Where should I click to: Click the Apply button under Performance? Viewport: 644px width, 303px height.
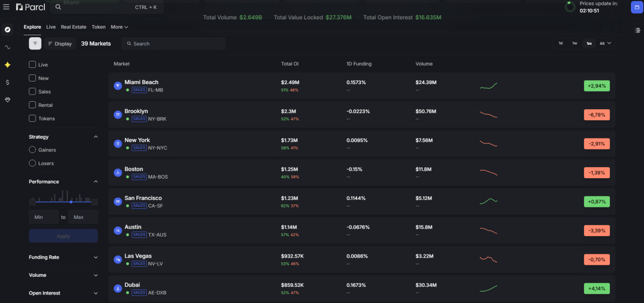tap(63, 236)
